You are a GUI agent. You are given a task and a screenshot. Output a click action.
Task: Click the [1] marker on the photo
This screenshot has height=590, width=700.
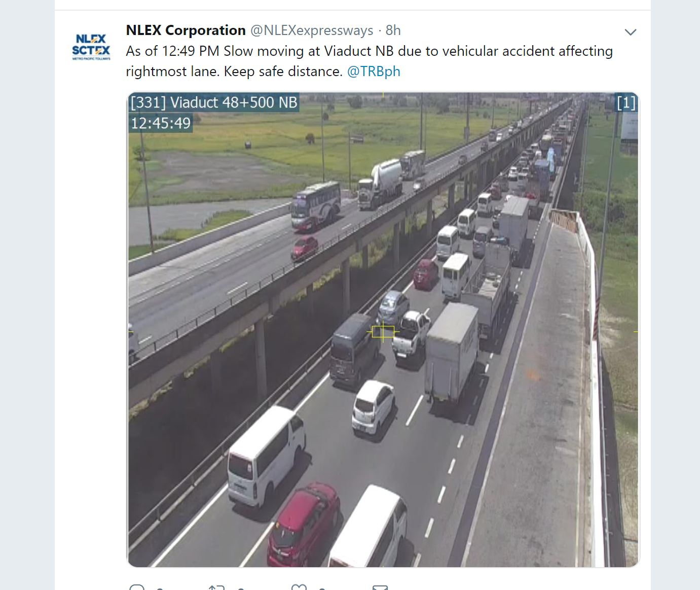coord(626,103)
